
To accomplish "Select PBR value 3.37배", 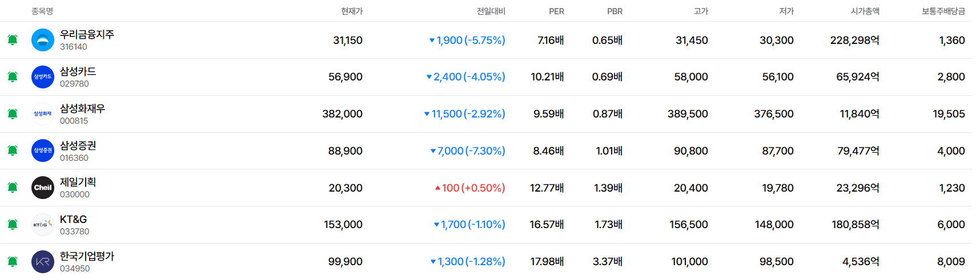I will [608, 262].
